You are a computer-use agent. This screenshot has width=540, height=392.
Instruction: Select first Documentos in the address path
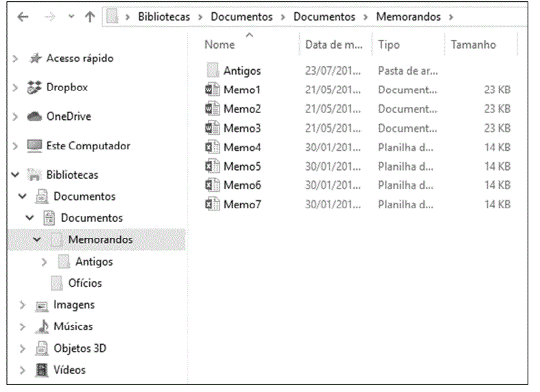(242, 16)
